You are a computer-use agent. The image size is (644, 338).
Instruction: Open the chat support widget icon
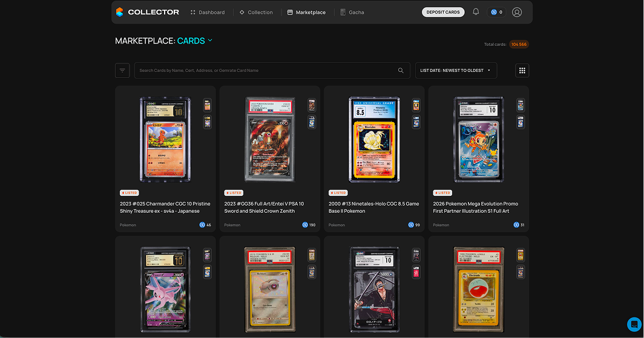[x=634, y=324]
